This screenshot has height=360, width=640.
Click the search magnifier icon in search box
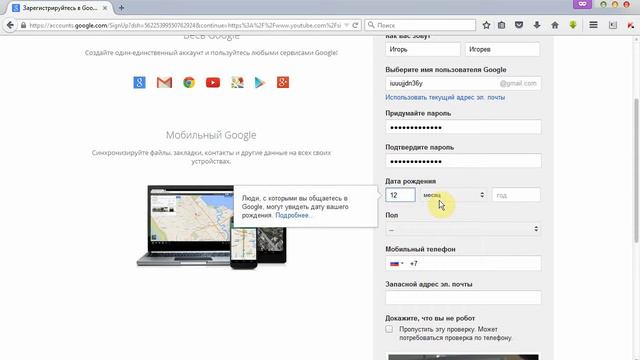[x=371, y=25]
